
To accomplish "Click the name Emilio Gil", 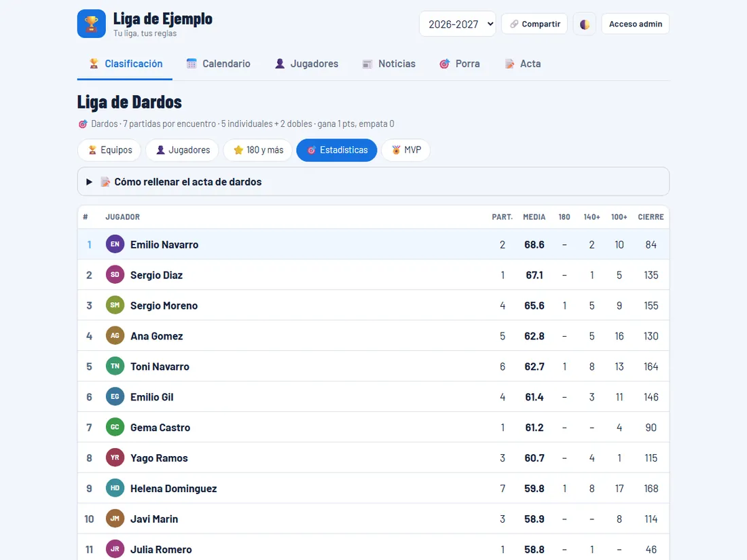I will [x=152, y=396].
